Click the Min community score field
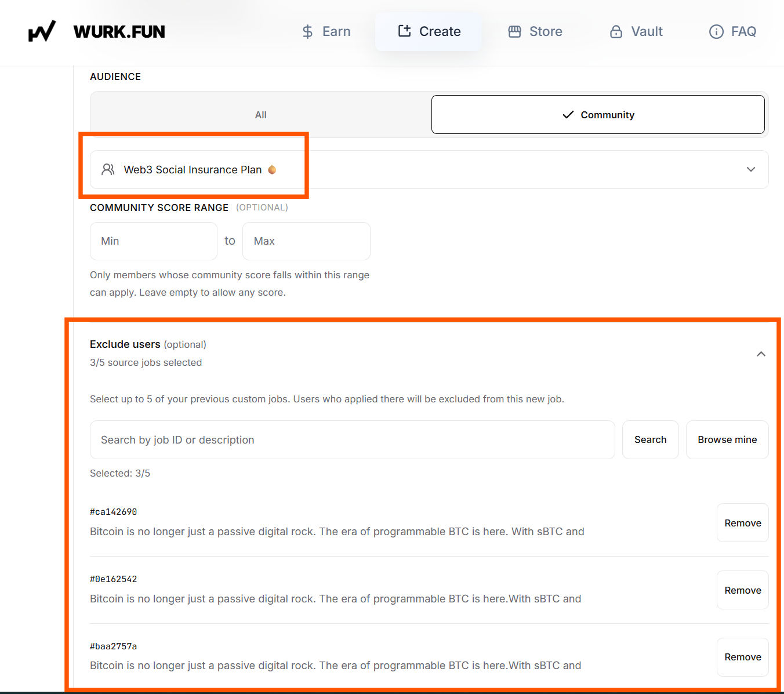The image size is (784, 694). pos(154,241)
